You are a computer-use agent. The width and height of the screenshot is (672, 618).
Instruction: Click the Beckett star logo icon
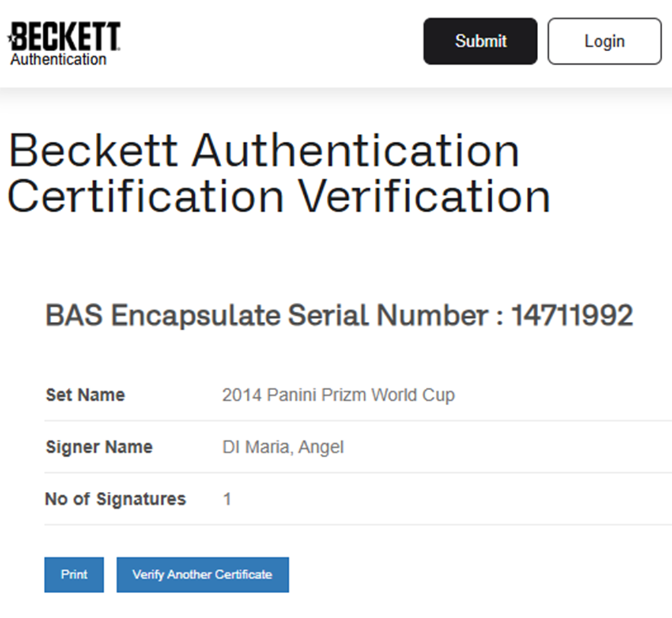click(10, 37)
